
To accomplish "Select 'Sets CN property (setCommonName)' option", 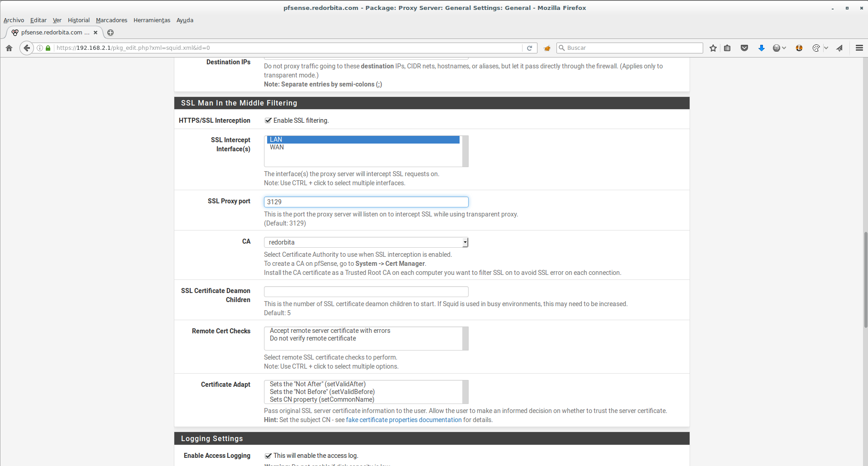I will pyautogui.click(x=322, y=399).
